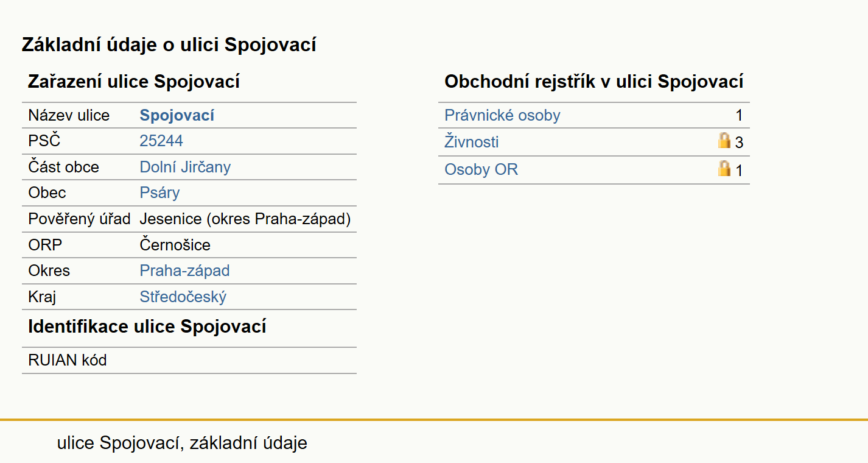Click the Základní údaje o ulici Spojovací heading

click(x=169, y=44)
